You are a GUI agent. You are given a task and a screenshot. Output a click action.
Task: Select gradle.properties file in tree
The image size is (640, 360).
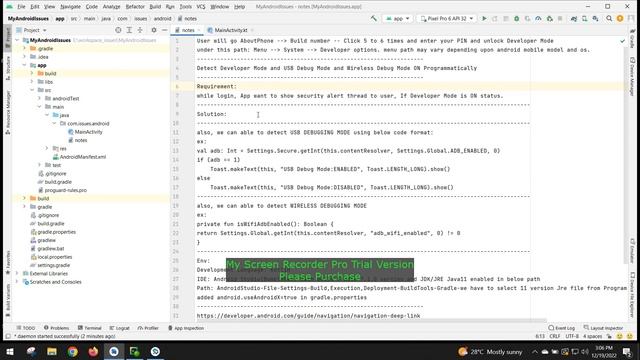tap(53, 232)
